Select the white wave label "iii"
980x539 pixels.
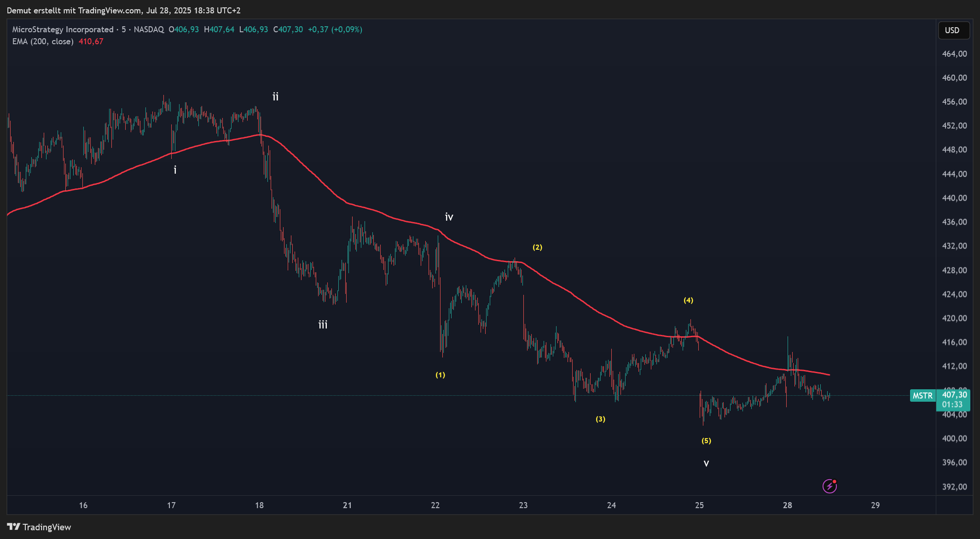323,325
